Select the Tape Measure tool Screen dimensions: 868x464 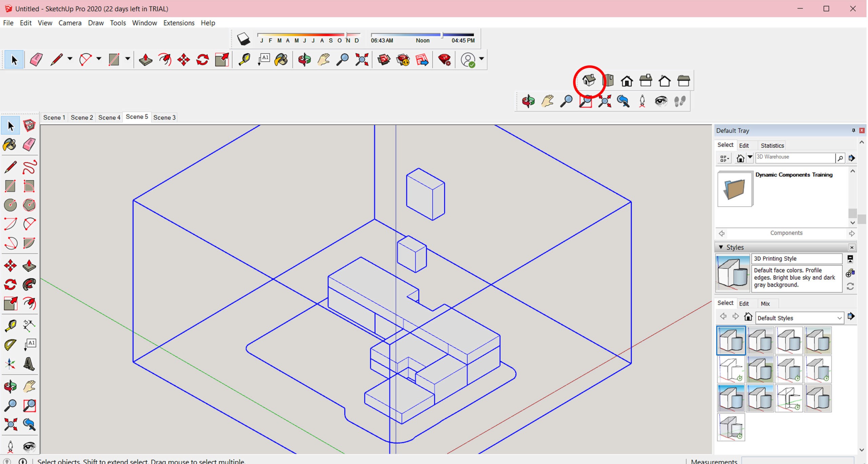tap(244, 60)
